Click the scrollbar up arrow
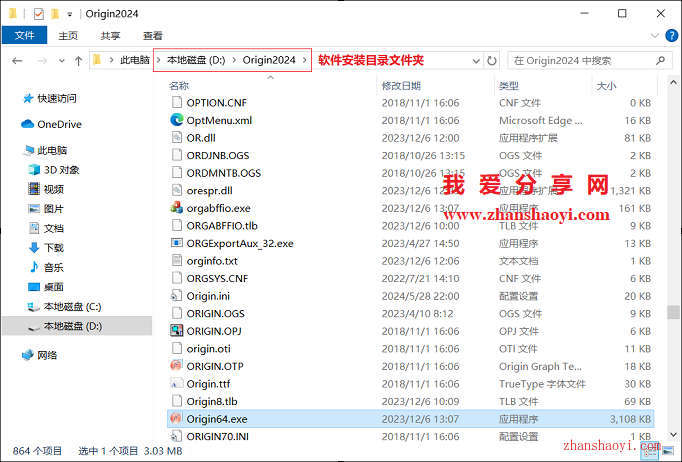This screenshot has height=462, width=682. pyautogui.click(x=673, y=82)
